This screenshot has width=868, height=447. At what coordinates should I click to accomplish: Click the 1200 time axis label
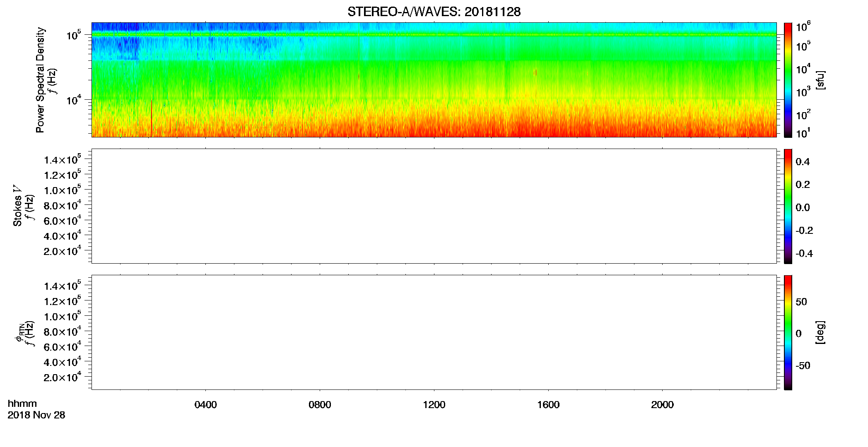(434, 405)
